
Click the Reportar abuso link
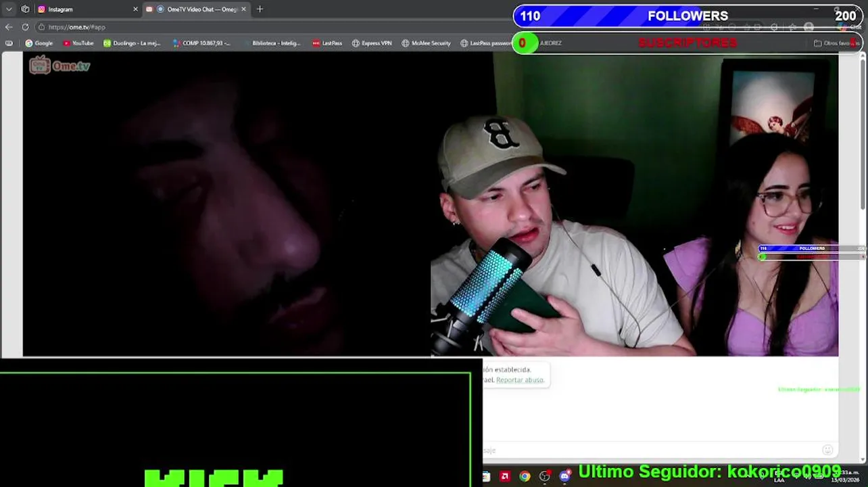[x=520, y=380]
